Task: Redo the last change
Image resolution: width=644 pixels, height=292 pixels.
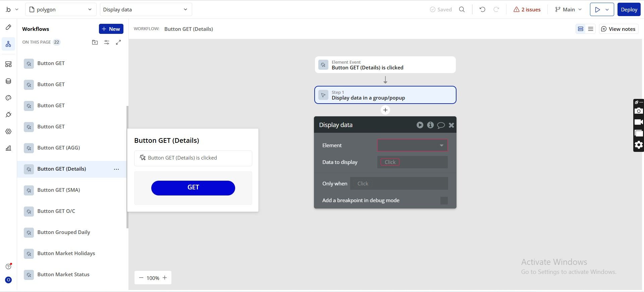Action: 496,9
